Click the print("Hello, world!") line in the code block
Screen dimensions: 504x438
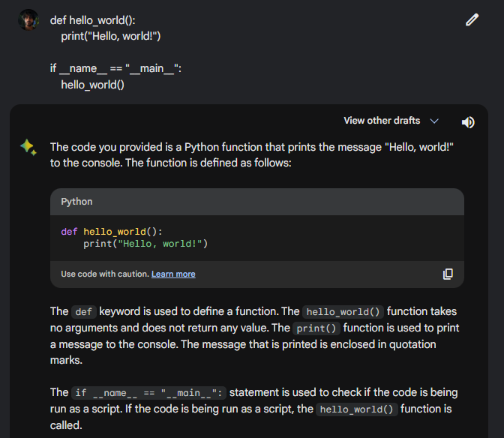pos(145,244)
